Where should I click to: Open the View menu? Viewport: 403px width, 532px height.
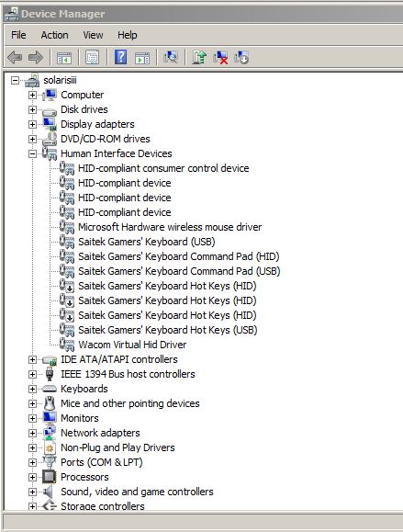pyautogui.click(x=93, y=35)
